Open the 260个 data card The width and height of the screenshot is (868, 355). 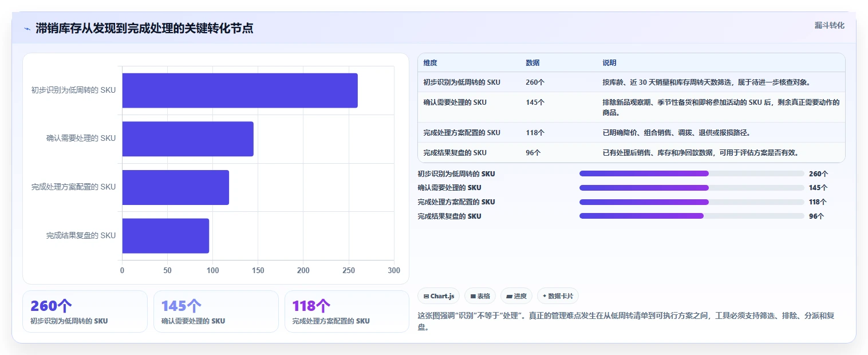tap(85, 311)
